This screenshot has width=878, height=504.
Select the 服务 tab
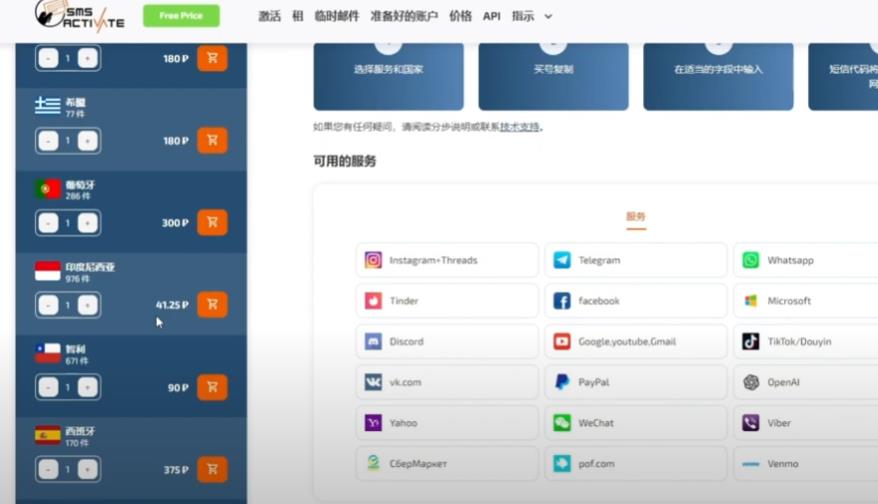tap(636, 217)
